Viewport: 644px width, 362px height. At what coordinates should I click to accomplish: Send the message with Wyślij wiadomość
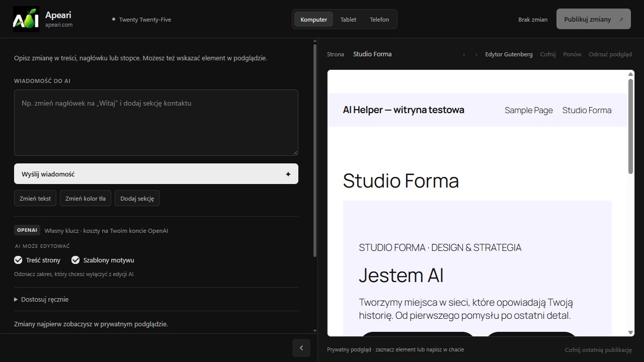156,174
